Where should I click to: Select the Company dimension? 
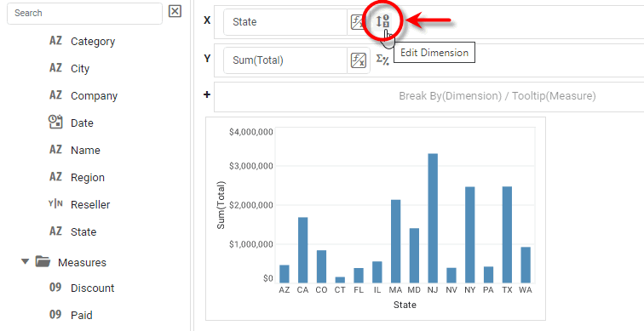pos(94,96)
